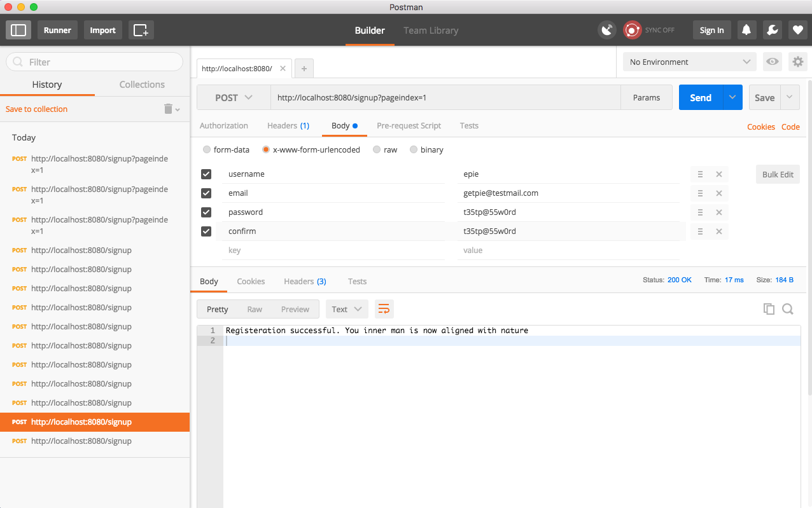Screen dimensions: 812x508
Task: Open the POST method dropdown
Action: tap(233, 97)
